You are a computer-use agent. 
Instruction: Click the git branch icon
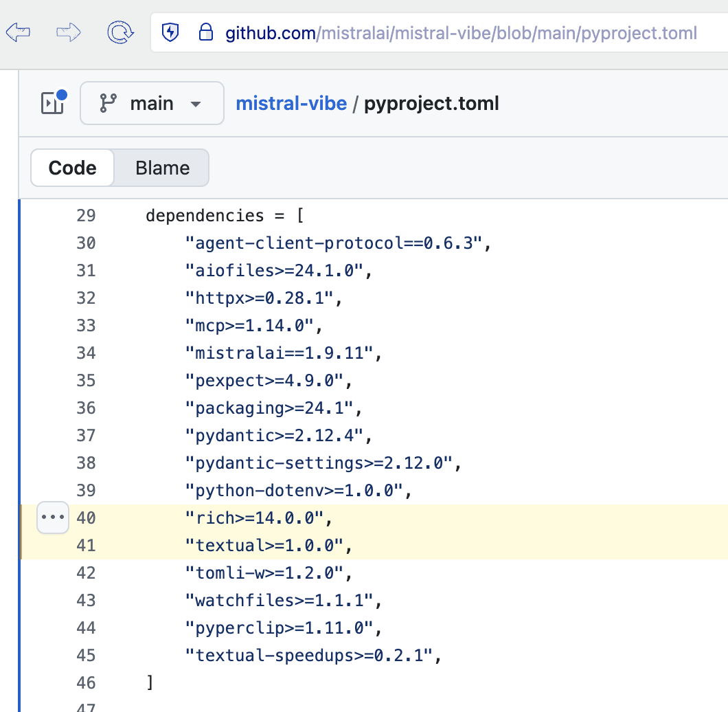(x=109, y=103)
